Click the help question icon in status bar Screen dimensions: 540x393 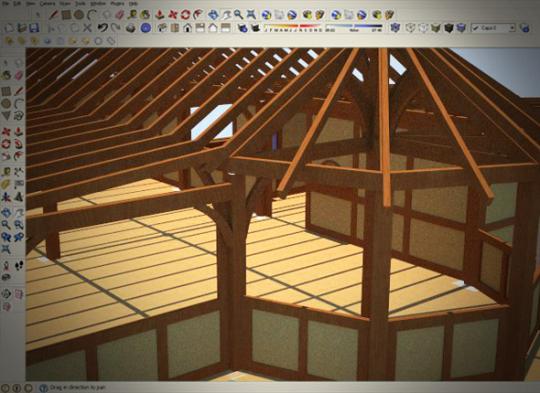point(43,388)
